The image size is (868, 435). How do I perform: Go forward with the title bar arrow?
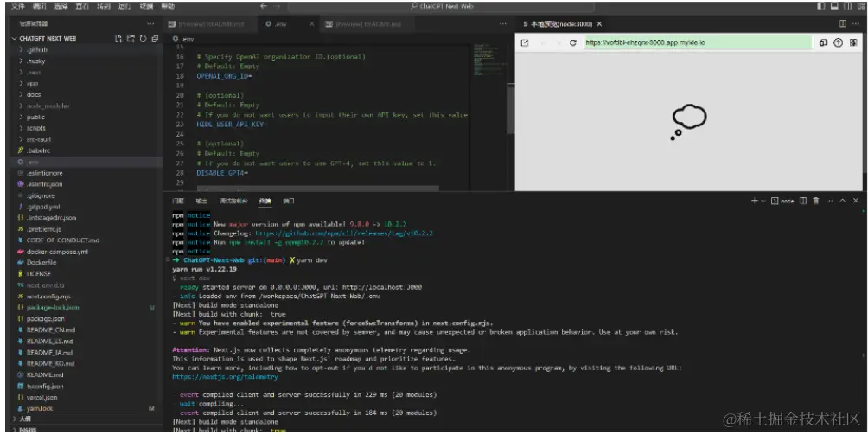click(x=277, y=6)
